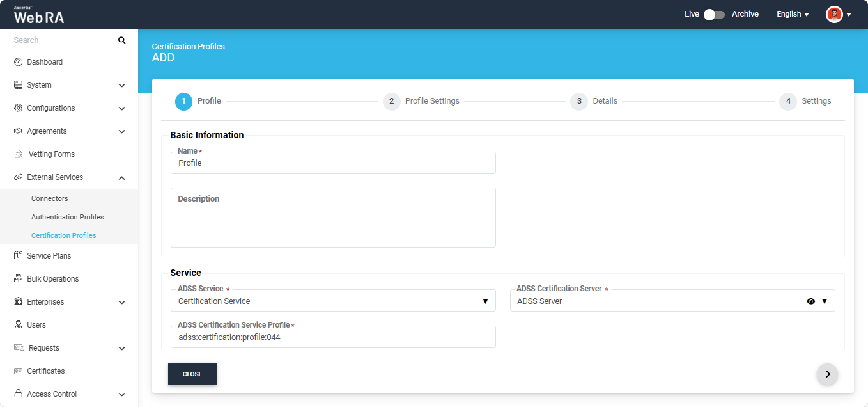Click the Vetting Forms icon

click(19, 154)
